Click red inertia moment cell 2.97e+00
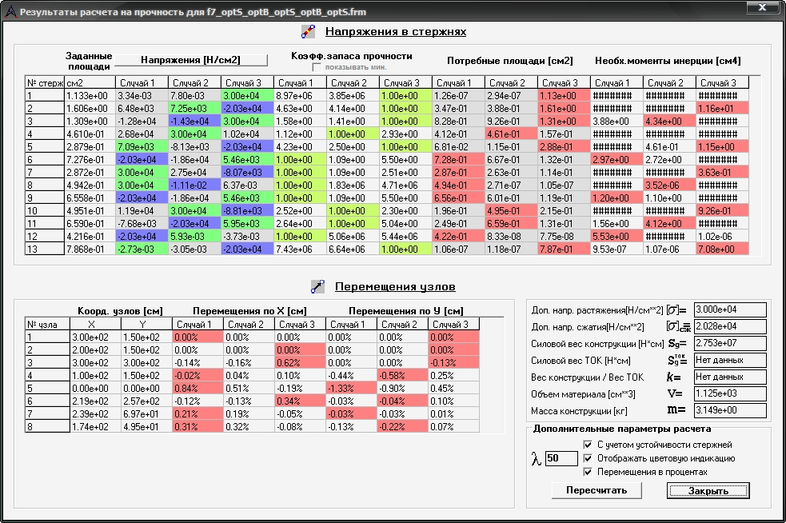This screenshot has height=523, width=786. pos(617,159)
